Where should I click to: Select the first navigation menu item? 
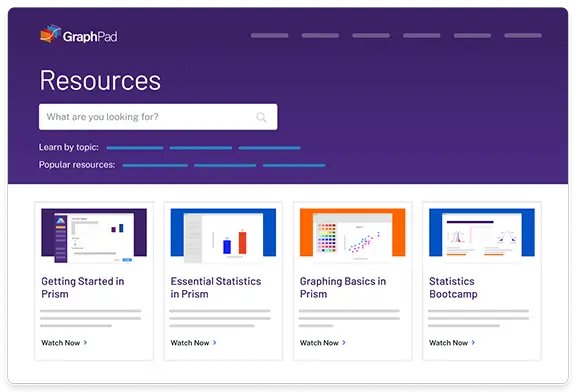270,36
